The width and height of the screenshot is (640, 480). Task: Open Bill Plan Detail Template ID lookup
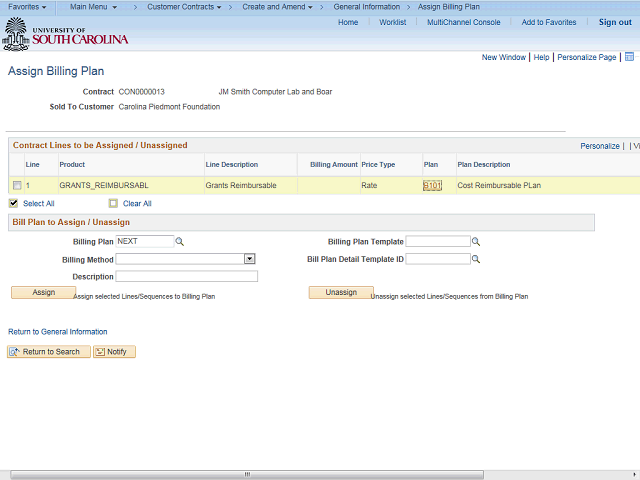(x=476, y=259)
